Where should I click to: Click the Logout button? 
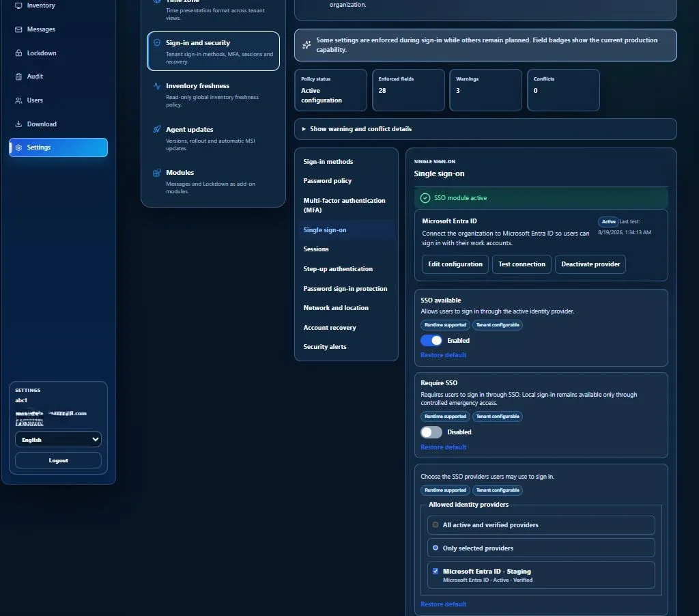click(59, 460)
